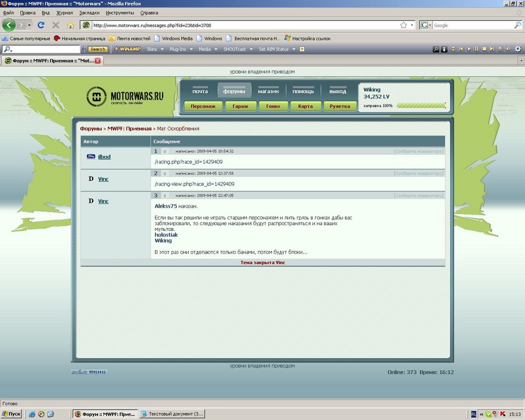
Task: Bookmark this page with the star icon
Action: point(404,25)
